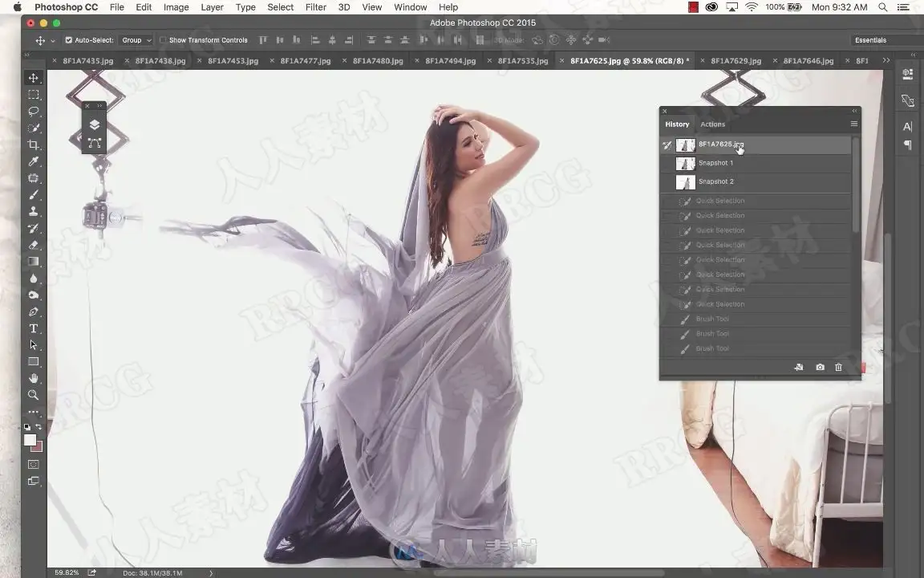924x578 pixels.
Task: Click the Auto-Align Layers icon in options bar
Action: [480, 40]
